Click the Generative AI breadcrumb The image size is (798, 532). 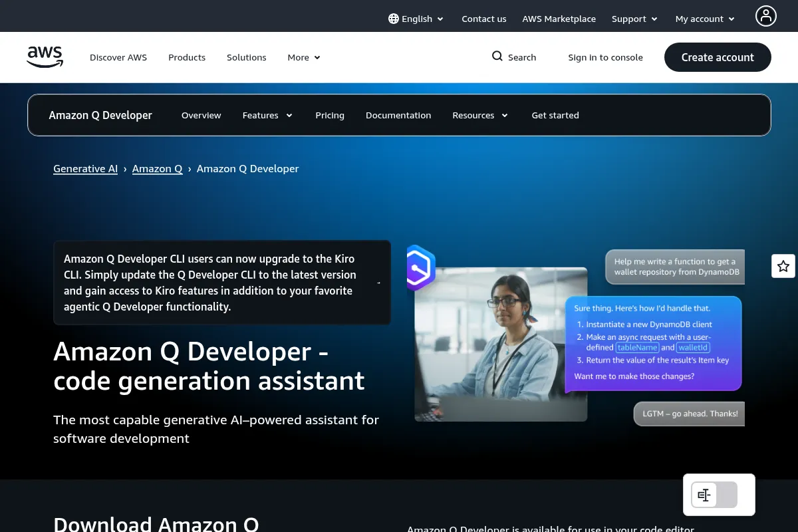[85, 169]
